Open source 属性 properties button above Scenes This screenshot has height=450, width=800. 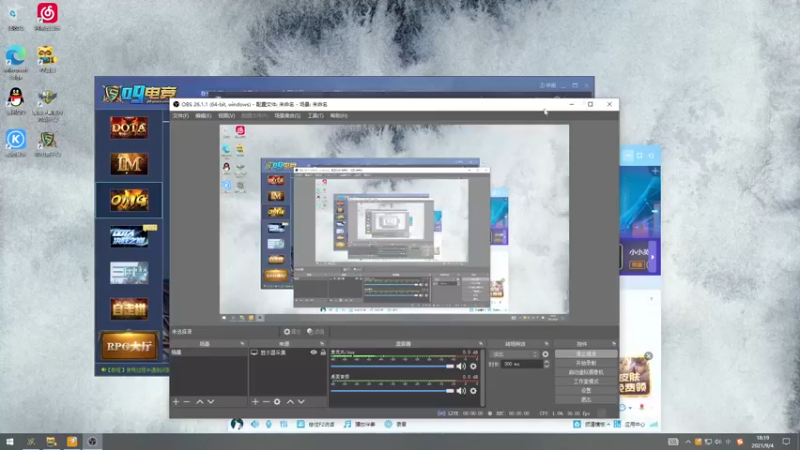292,332
